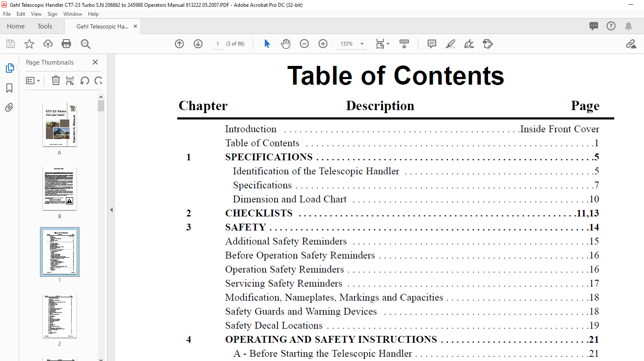644x361 pixels.
Task: Switch to the Tools tab
Action: [x=45, y=26]
